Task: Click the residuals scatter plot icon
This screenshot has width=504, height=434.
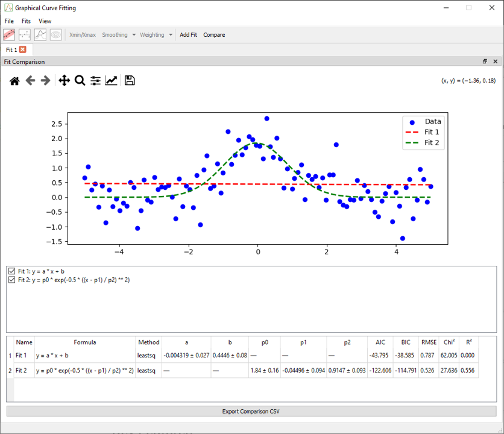Action: [25, 35]
